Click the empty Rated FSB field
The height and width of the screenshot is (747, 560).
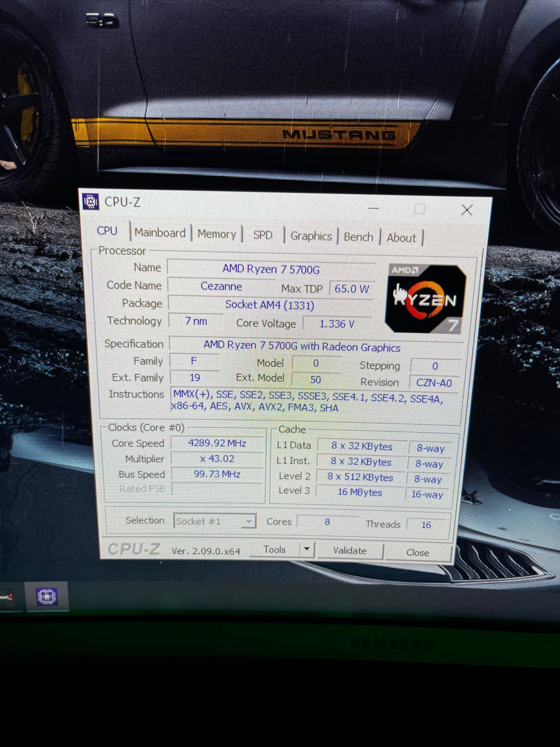(217, 489)
